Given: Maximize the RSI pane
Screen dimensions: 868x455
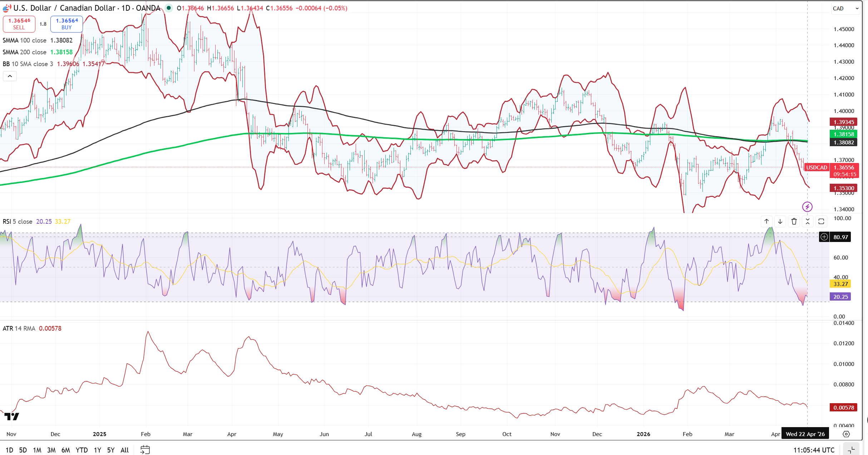Looking at the screenshot, I should tap(821, 222).
